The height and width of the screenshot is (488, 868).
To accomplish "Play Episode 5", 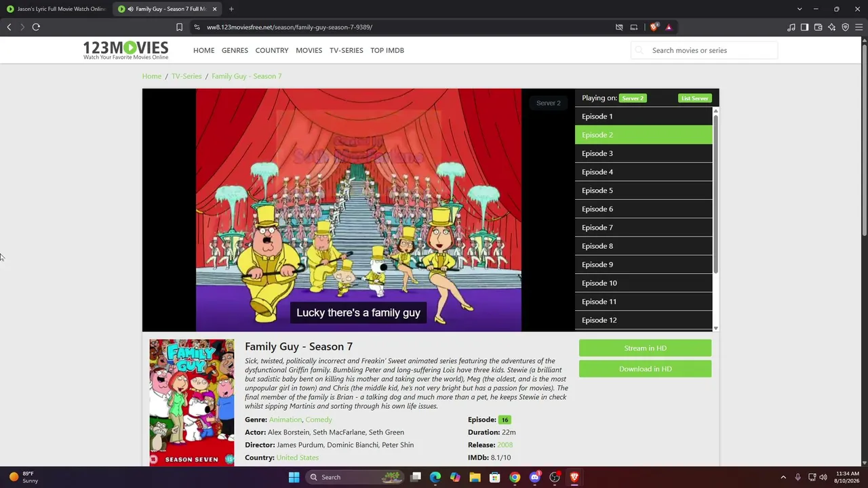I will click(644, 190).
